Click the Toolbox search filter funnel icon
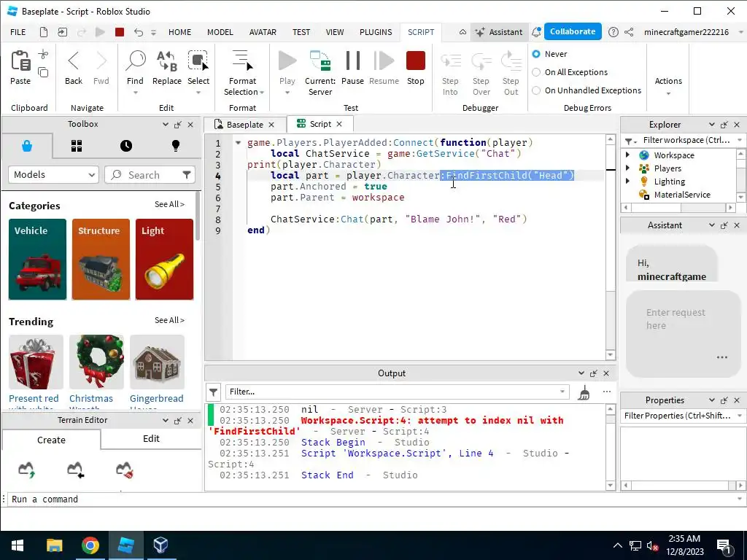 click(x=187, y=175)
